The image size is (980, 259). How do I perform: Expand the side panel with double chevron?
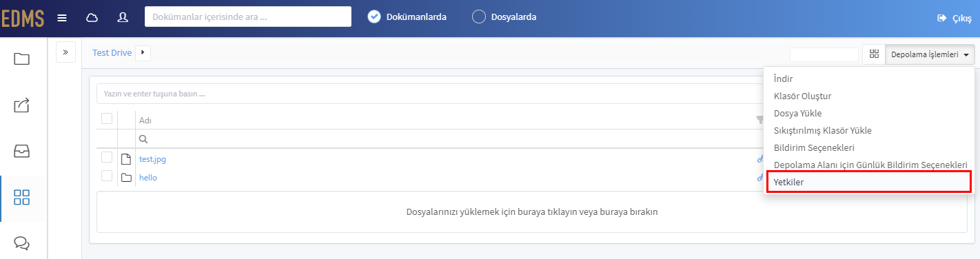[65, 52]
